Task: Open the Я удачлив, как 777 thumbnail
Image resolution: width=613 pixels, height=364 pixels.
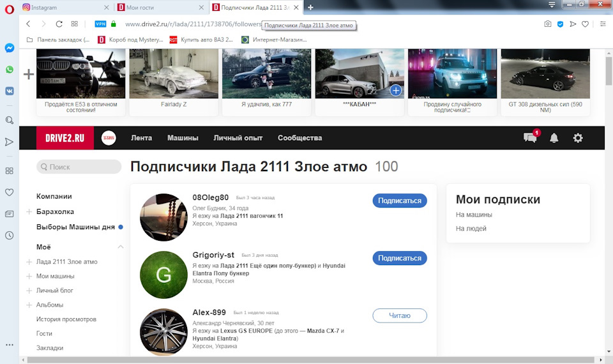Action: 267,73
